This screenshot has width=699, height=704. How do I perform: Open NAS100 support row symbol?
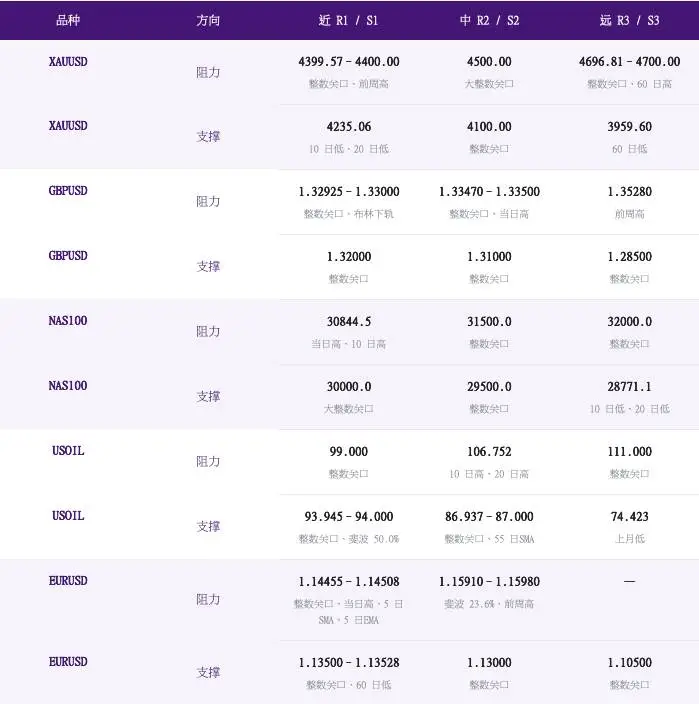68,386
